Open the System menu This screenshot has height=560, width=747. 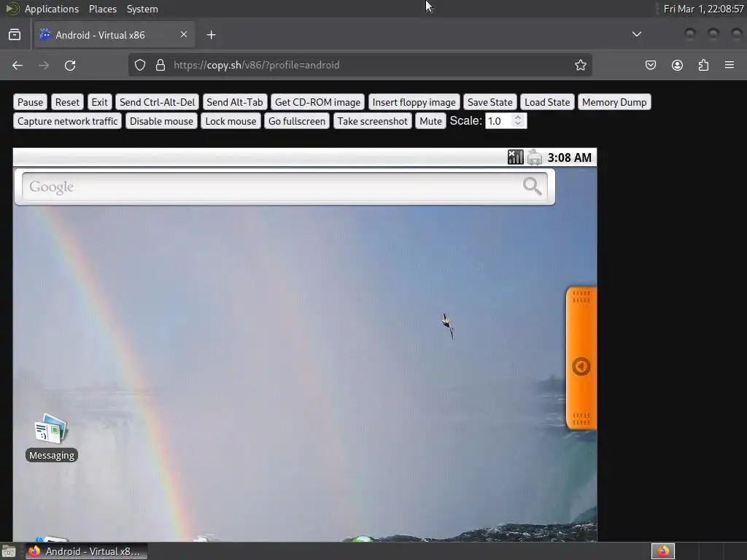[142, 9]
